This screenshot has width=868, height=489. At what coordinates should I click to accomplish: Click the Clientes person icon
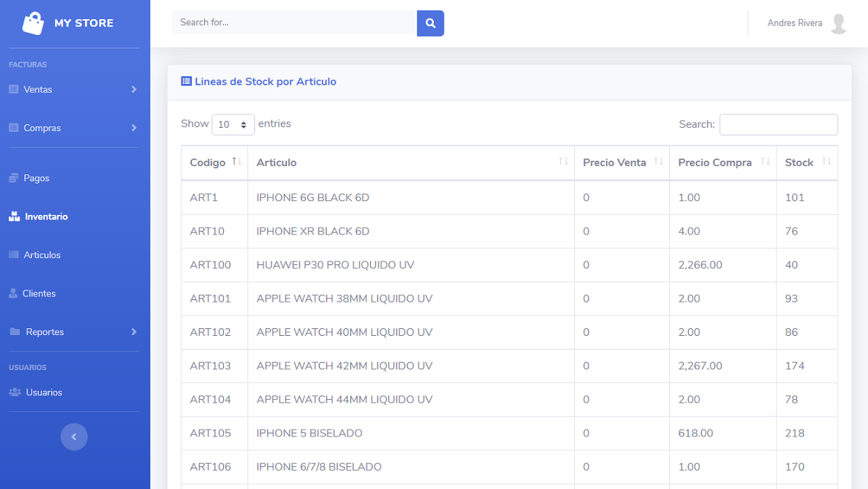click(x=13, y=293)
